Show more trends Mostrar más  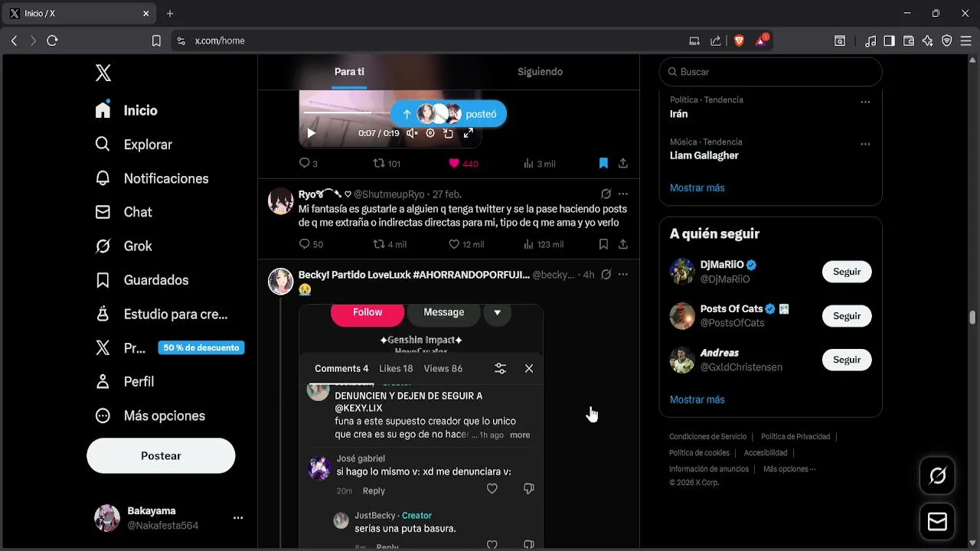[697, 187]
